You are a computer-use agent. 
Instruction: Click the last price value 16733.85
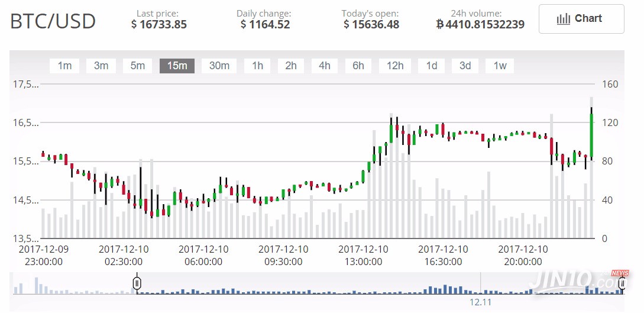click(x=159, y=25)
